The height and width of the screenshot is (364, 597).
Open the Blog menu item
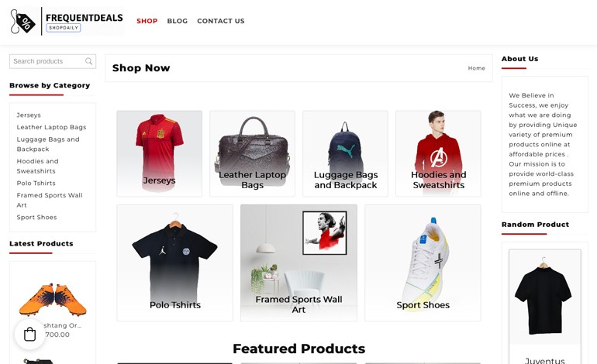coord(178,21)
